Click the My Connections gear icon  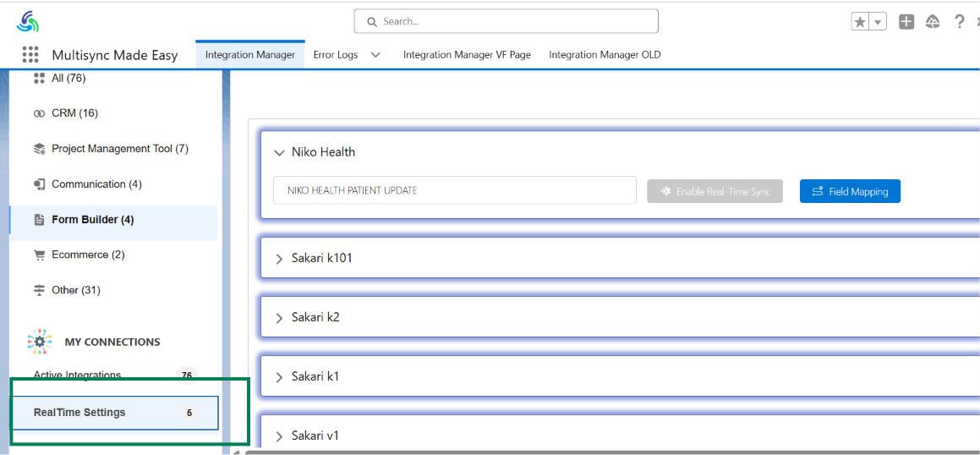(x=40, y=342)
